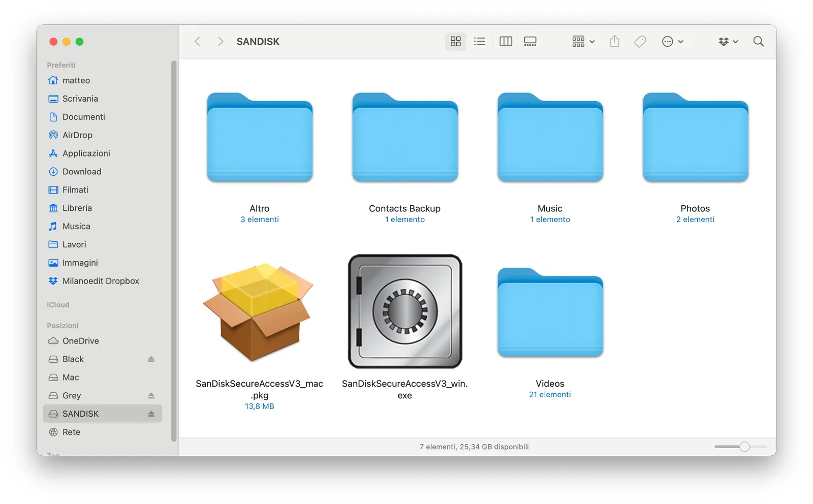The height and width of the screenshot is (504, 813).
Task: Open the more actions ellipsis menu
Action: (672, 42)
